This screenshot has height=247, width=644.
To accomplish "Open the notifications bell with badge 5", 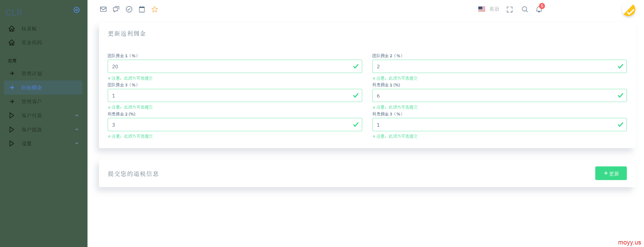I will click(539, 9).
